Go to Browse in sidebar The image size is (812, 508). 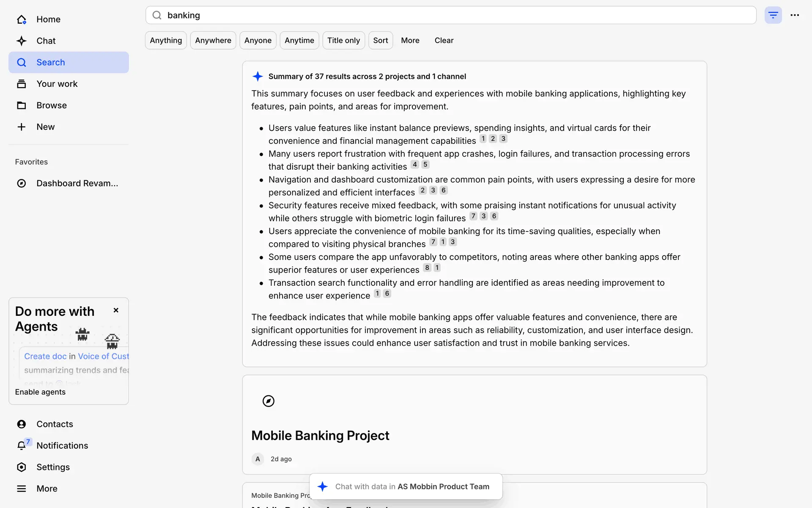click(51, 105)
